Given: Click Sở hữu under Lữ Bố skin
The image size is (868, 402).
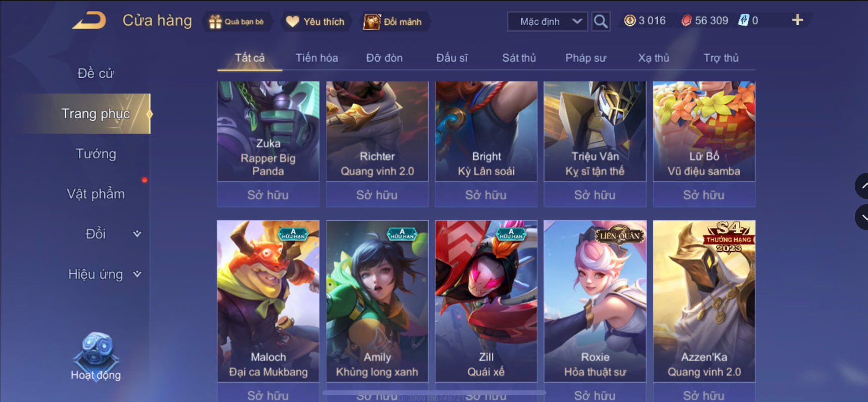Looking at the screenshot, I should (704, 195).
